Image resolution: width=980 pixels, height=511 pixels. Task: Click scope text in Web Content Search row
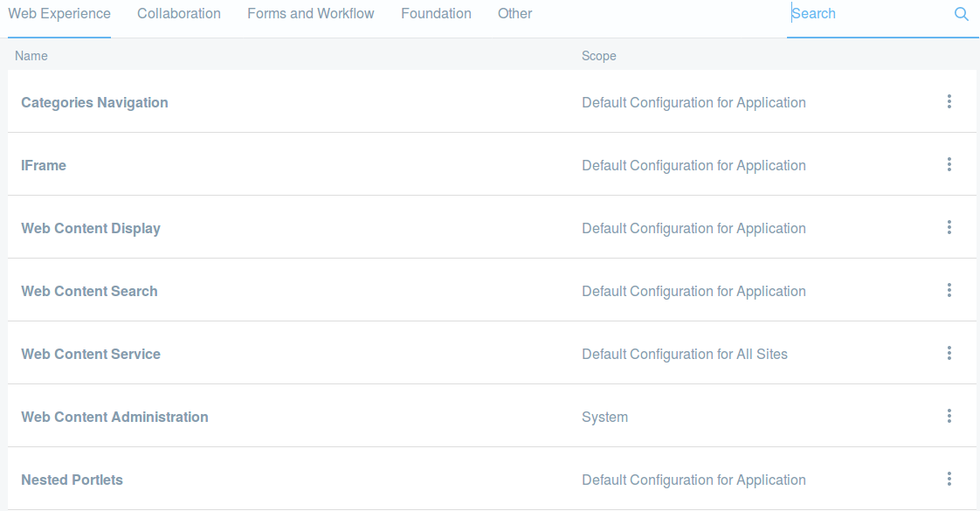[x=694, y=291]
